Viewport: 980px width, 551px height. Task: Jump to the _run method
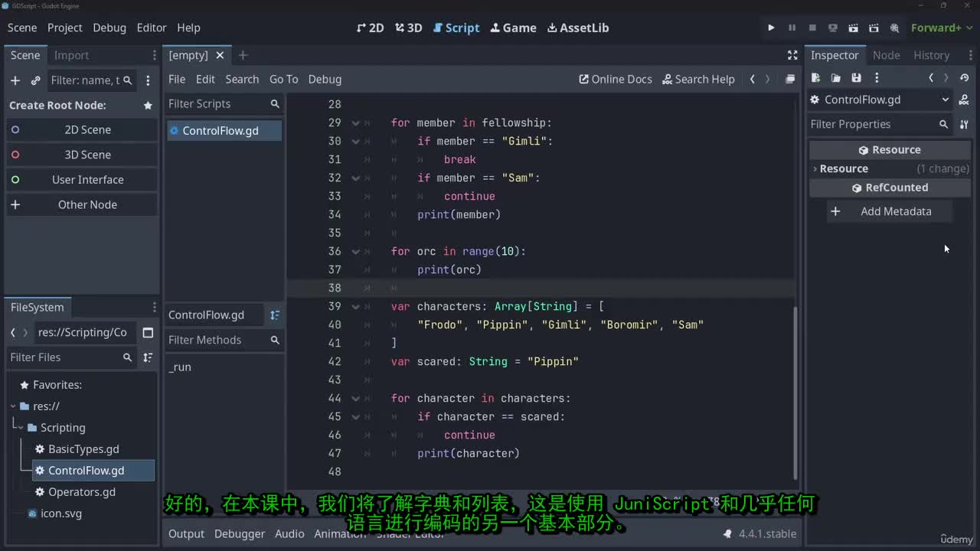click(180, 367)
